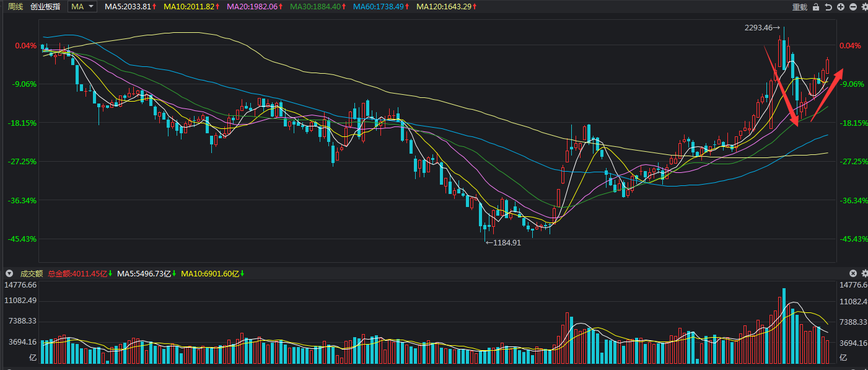
Task: Click the blue MA60:1738.49 legend label
Action: pos(381,7)
